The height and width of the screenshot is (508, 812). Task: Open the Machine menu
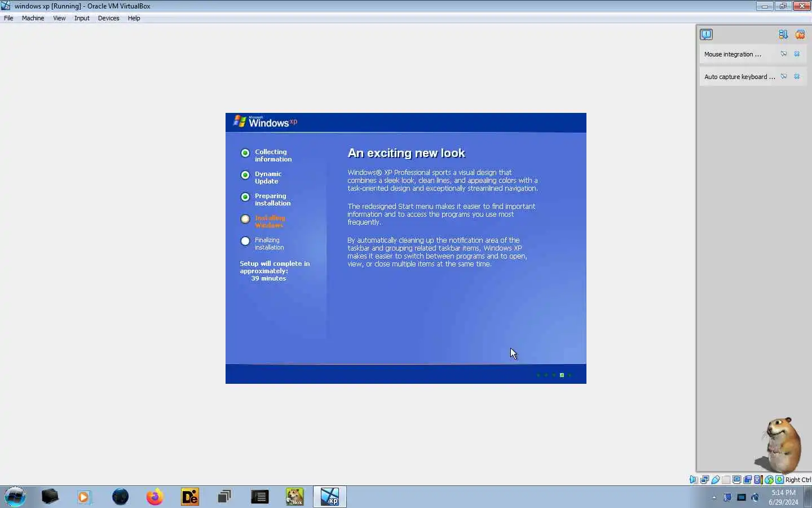[33, 18]
